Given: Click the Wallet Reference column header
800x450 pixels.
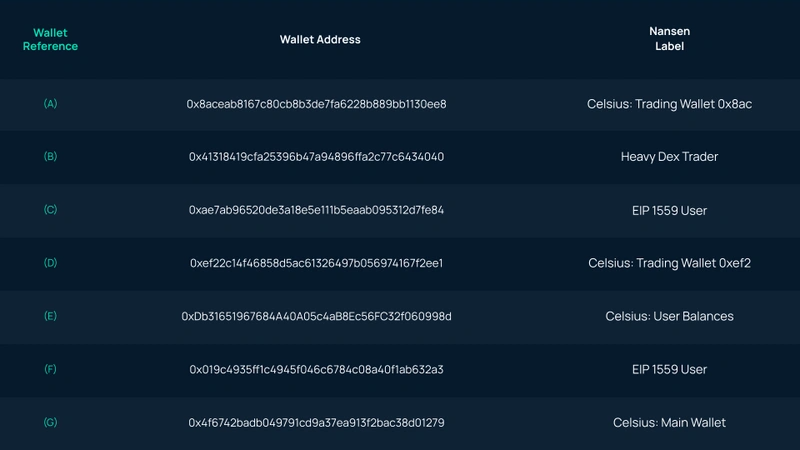Looking at the screenshot, I should pos(50,40).
